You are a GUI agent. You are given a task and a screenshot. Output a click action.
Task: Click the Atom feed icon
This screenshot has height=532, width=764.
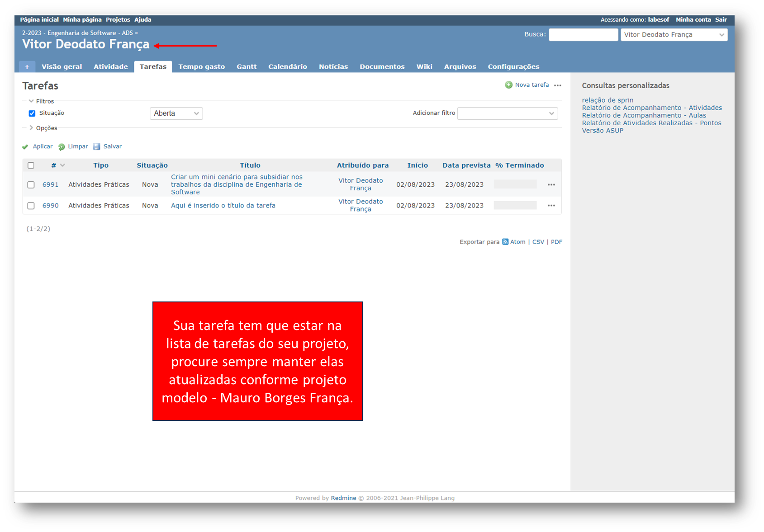pyautogui.click(x=505, y=242)
